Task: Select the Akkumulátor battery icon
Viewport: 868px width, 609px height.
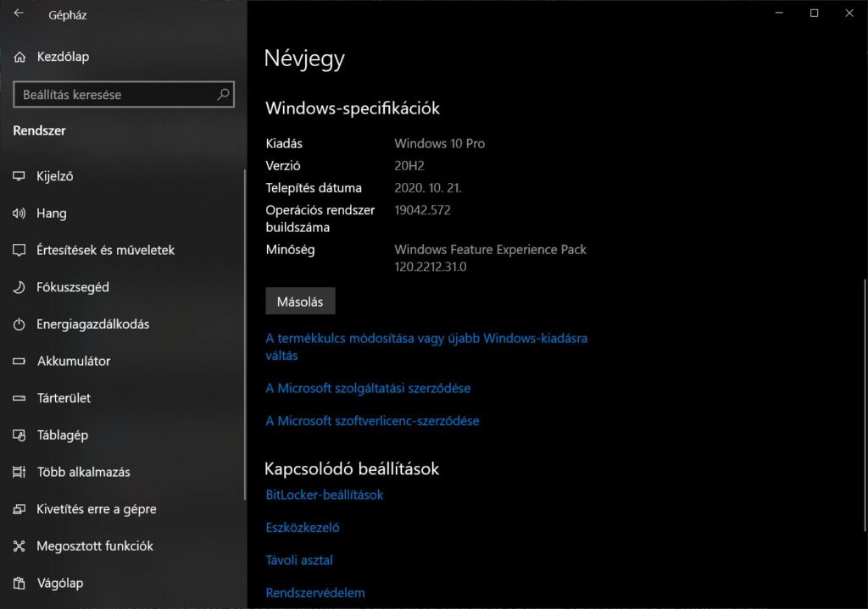Action: [19, 361]
